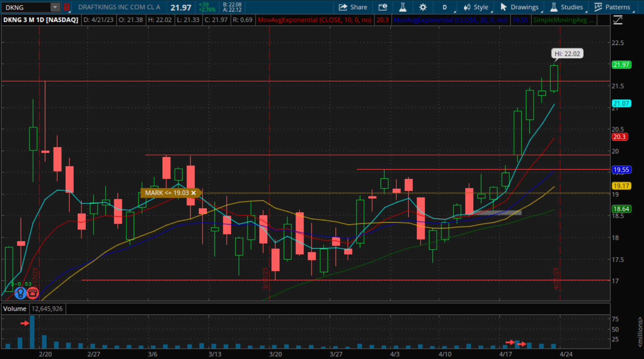The width and height of the screenshot is (644, 359).
Task: Open the Studies menu
Action: click(x=567, y=7)
